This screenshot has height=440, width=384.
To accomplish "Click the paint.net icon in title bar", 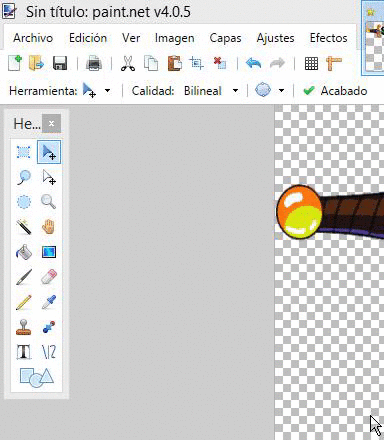I will [x=9, y=11].
